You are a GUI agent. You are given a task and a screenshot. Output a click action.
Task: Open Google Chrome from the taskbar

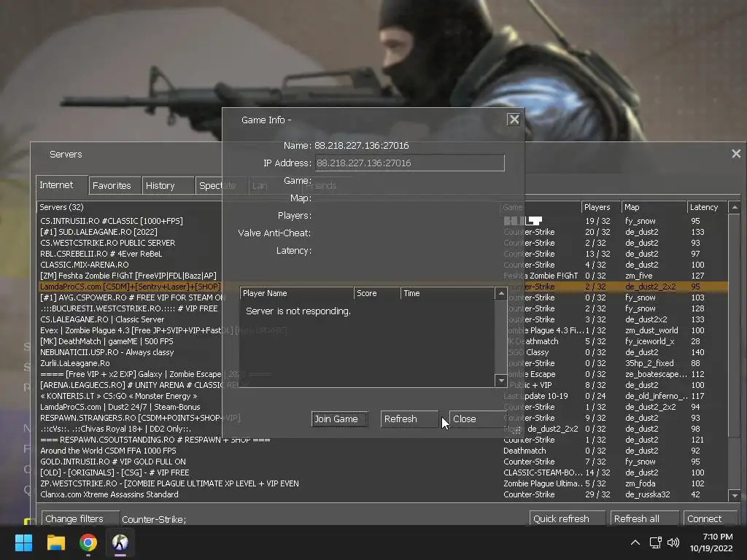pos(88,542)
